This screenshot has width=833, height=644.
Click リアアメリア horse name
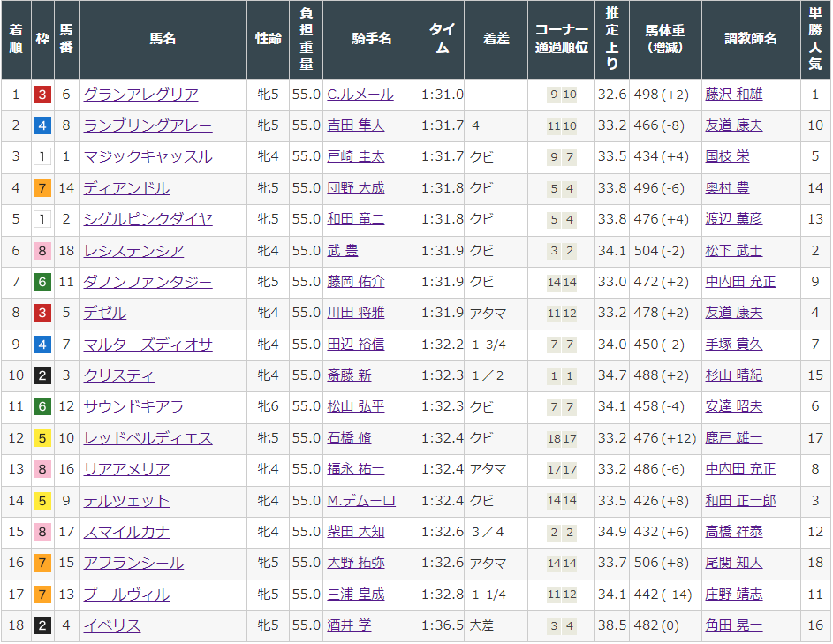coord(126,469)
